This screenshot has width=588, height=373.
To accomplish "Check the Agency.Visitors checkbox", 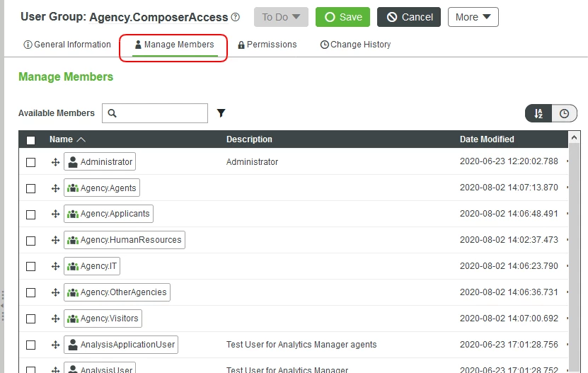I will 30,319.
